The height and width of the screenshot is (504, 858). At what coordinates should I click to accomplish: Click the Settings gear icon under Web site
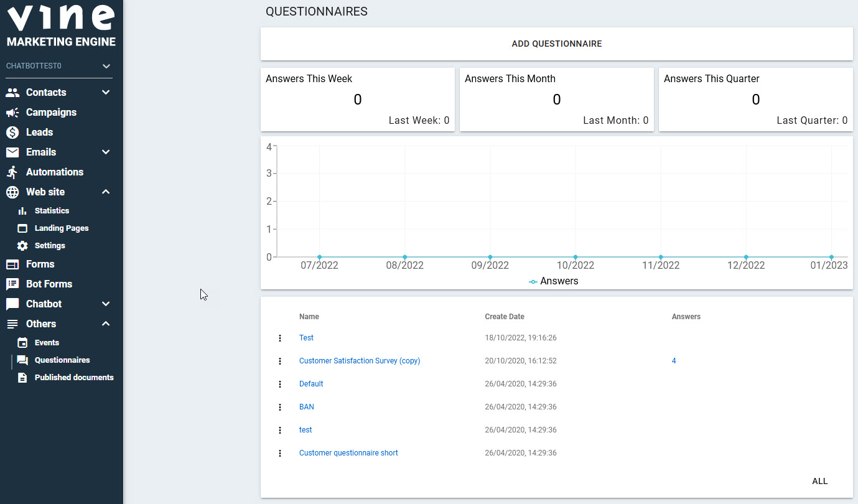(22, 246)
